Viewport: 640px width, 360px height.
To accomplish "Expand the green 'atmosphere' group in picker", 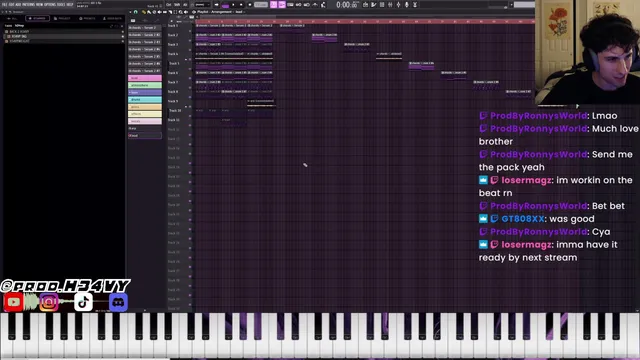I will pos(145,85).
